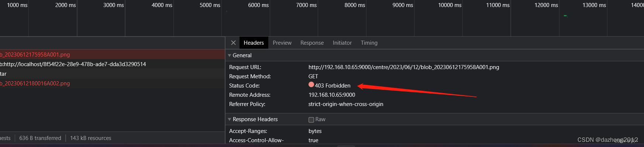Click the 11000 ms timeline marker
The width and height of the screenshot is (644, 147).
point(498,5)
